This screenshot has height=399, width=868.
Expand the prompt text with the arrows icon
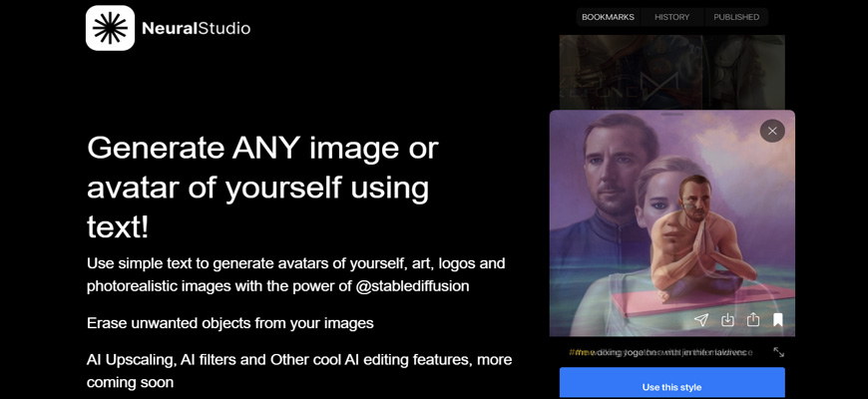(778, 352)
